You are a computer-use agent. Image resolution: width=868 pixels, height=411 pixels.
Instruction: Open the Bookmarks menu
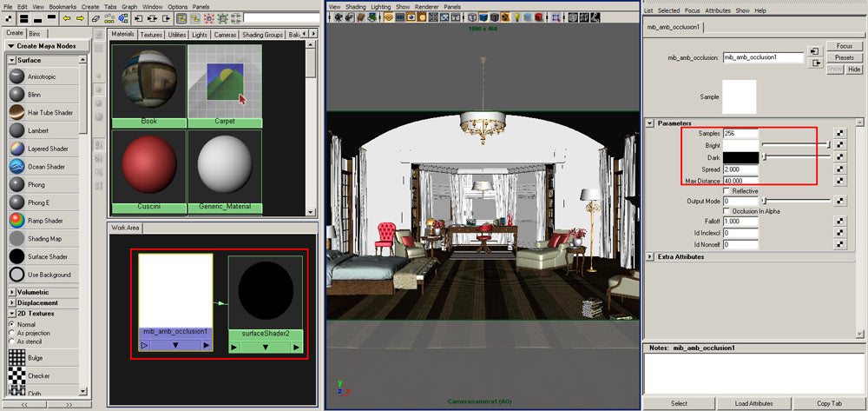point(63,7)
